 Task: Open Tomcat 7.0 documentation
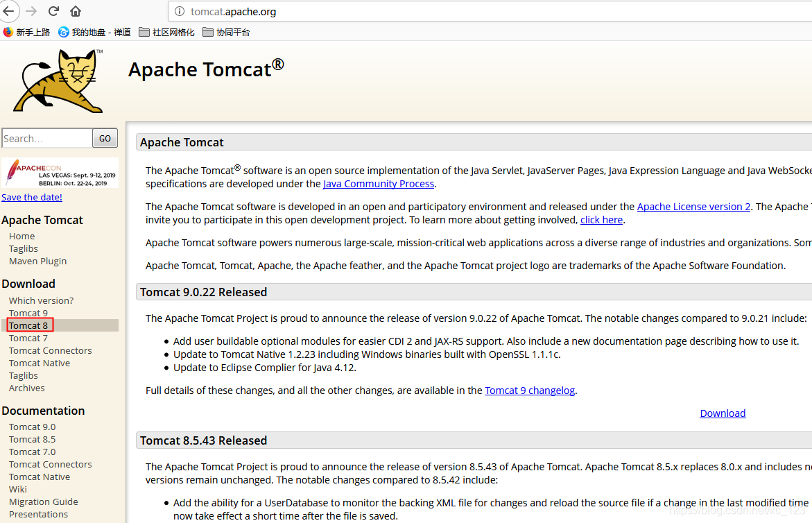(x=32, y=452)
